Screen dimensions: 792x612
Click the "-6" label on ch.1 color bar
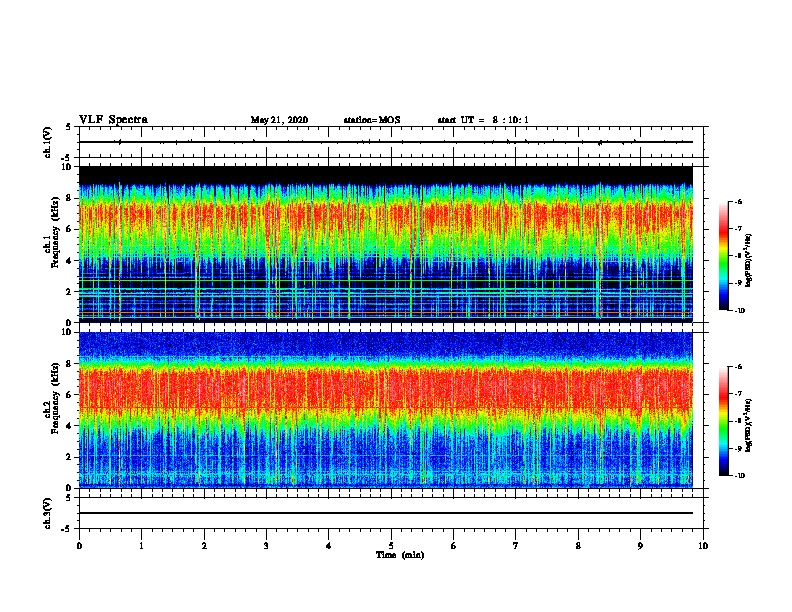738,202
